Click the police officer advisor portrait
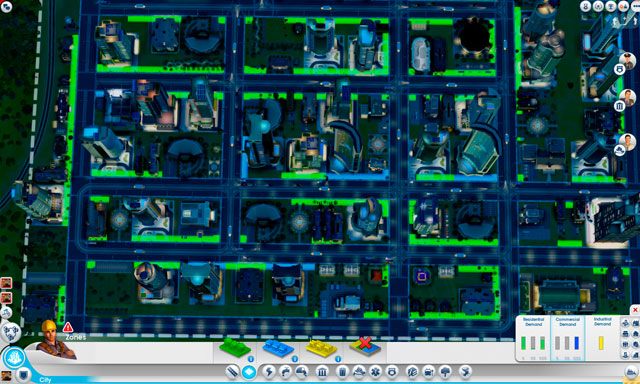Screen dimensions: 640x384 coord(627,60)
